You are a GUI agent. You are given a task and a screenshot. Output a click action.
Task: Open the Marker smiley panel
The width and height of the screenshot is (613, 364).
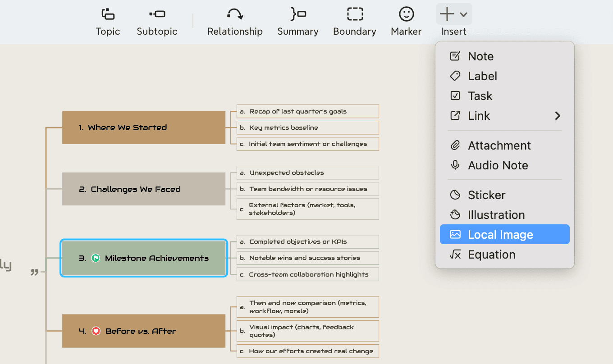(x=406, y=22)
